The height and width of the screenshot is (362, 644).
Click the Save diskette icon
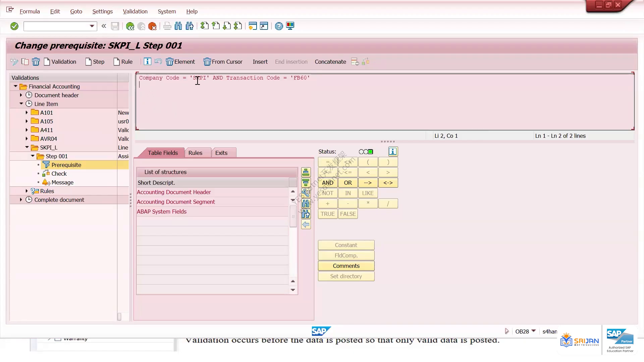tap(115, 26)
